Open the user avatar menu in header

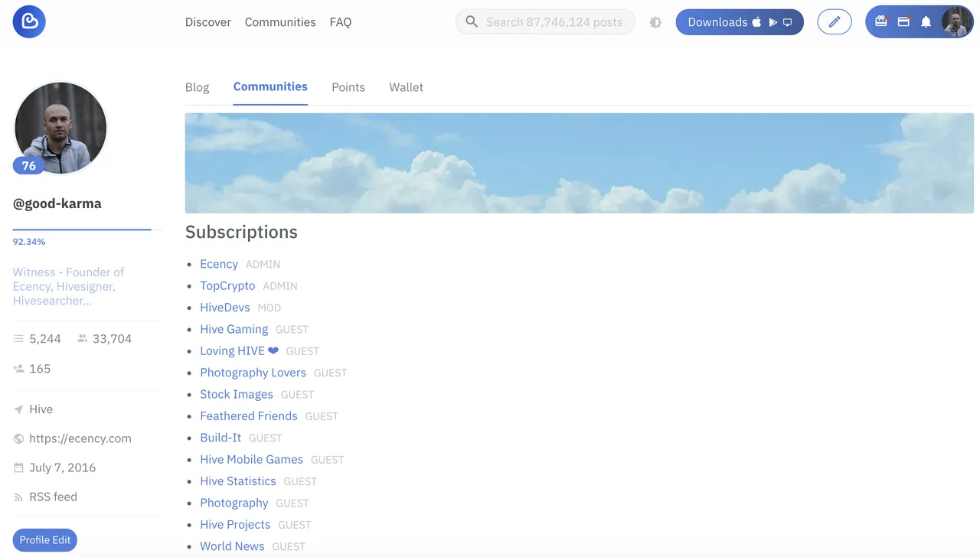957,22
